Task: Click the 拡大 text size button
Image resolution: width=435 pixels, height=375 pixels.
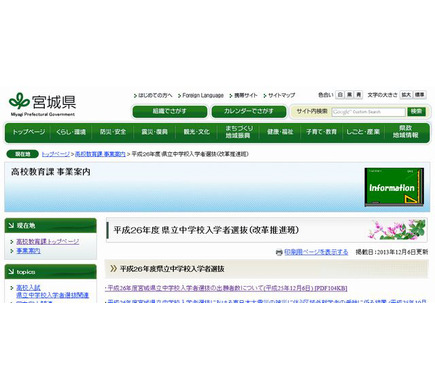Action: click(x=406, y=95)
